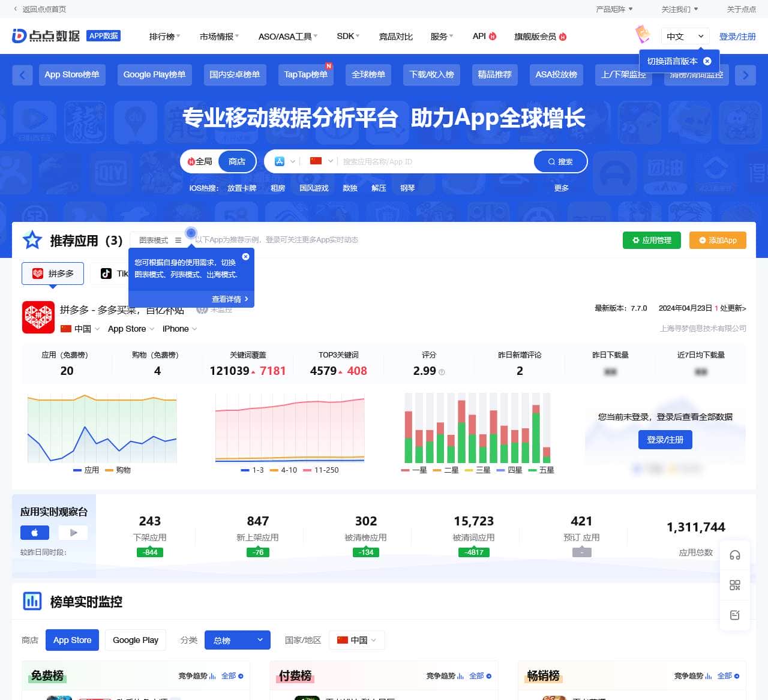Select the Apple platform toggle in 应用实时观察台
This screenshot has height=700, width=768.
point(35,532)
